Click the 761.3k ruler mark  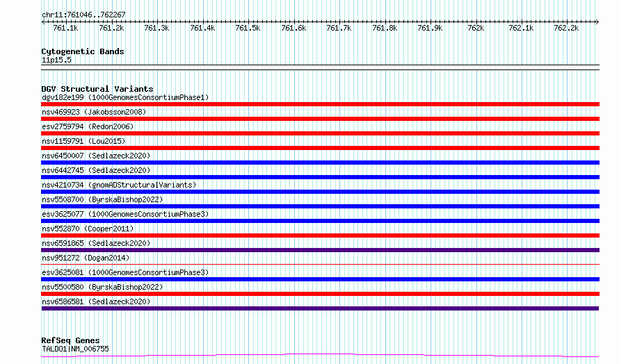tap(156, 28)
